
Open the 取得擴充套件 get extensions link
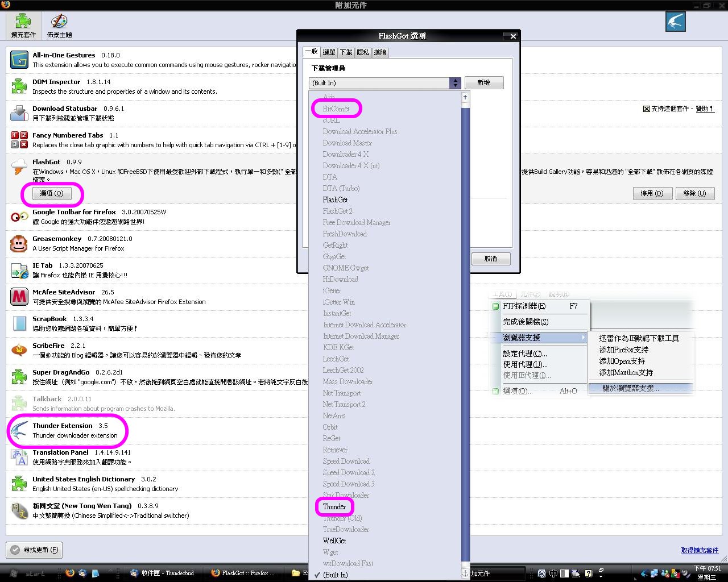(700, 550)
